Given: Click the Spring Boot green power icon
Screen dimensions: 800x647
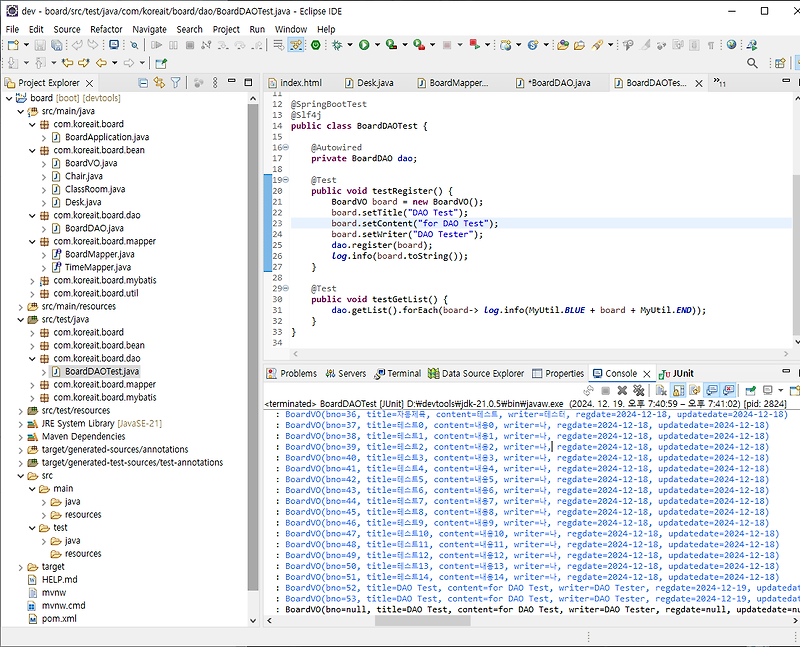Looking at the screenshot, I should pos(316,45).
